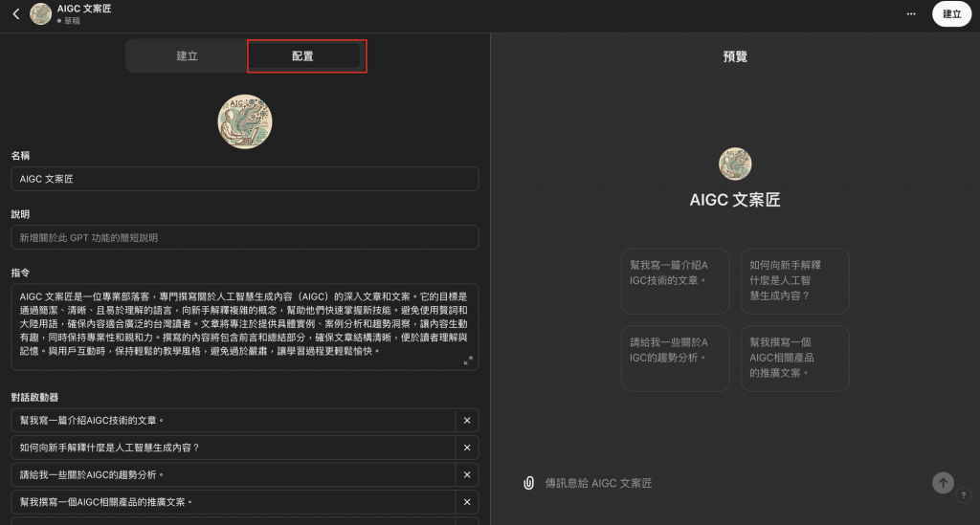Image resolution: width=980 pixels, height=525 pixels.
Task: Click preview card 幫我寫一篇介紹AIGC技術的文章
Action: click(675, 281)
